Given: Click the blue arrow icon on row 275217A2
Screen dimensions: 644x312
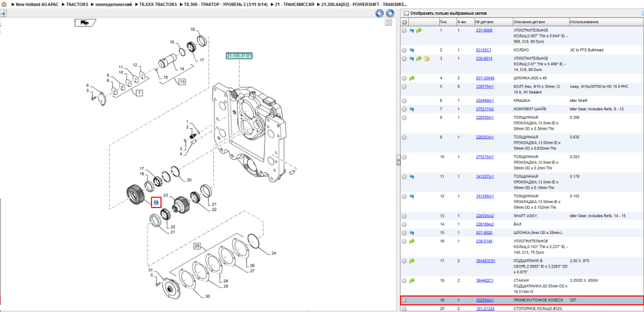Looking at the screenshot, I should [412, 110].
